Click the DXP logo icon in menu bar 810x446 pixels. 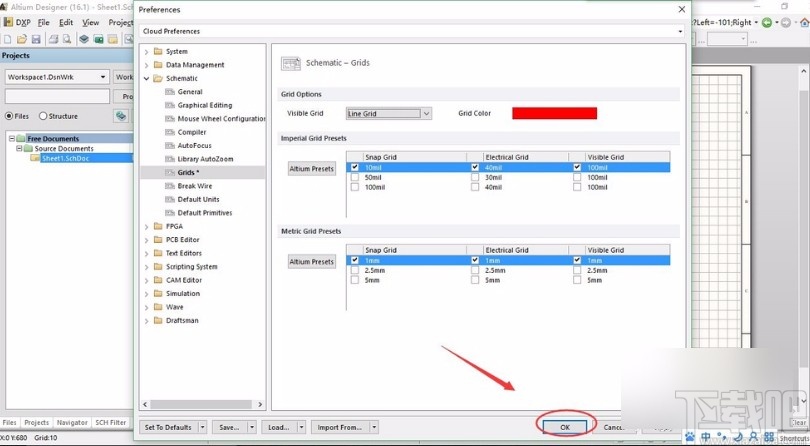pyautogui.click(x=8, y=22)
